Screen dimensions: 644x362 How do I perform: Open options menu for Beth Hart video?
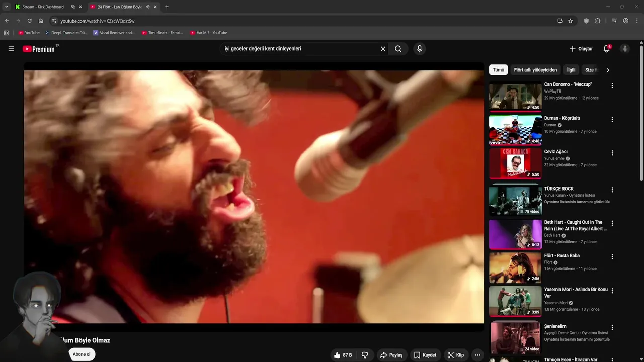pyautogui.click(x=612, y=223)
